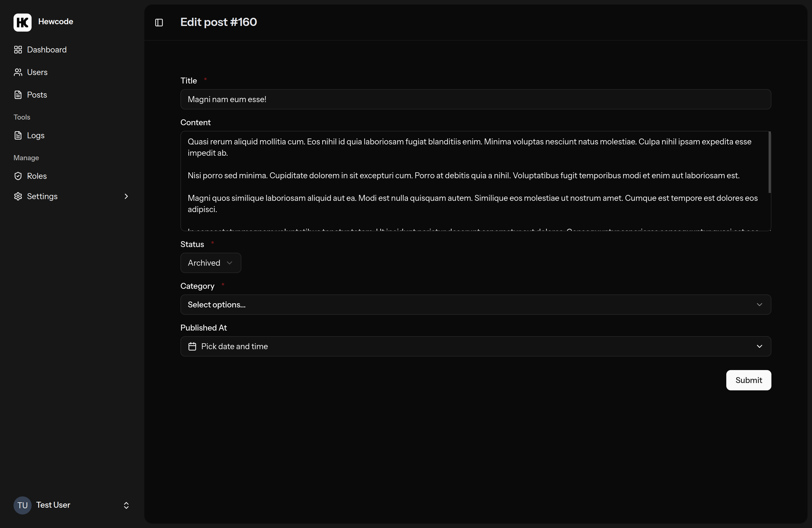Open the Category Select options dropdown

[476, 304]
